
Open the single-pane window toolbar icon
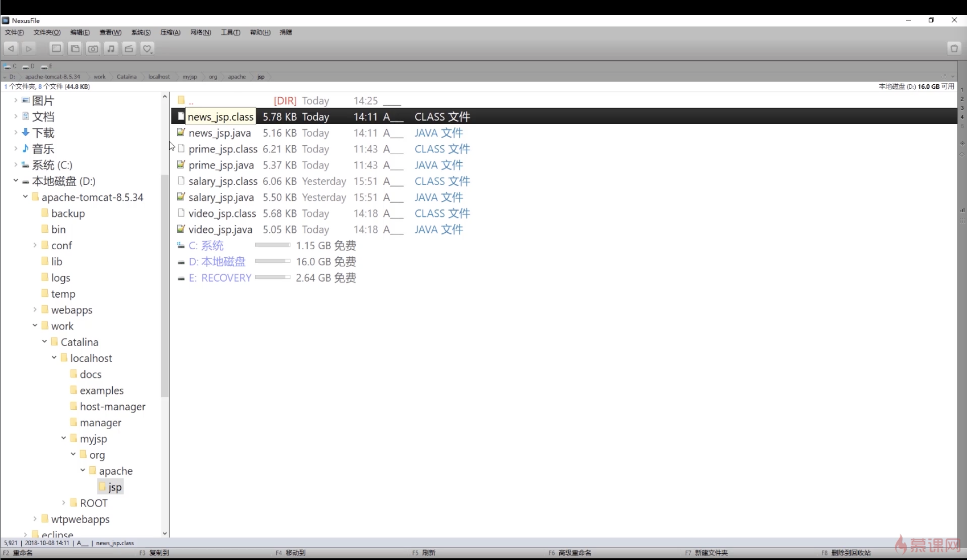coord(56,49)
